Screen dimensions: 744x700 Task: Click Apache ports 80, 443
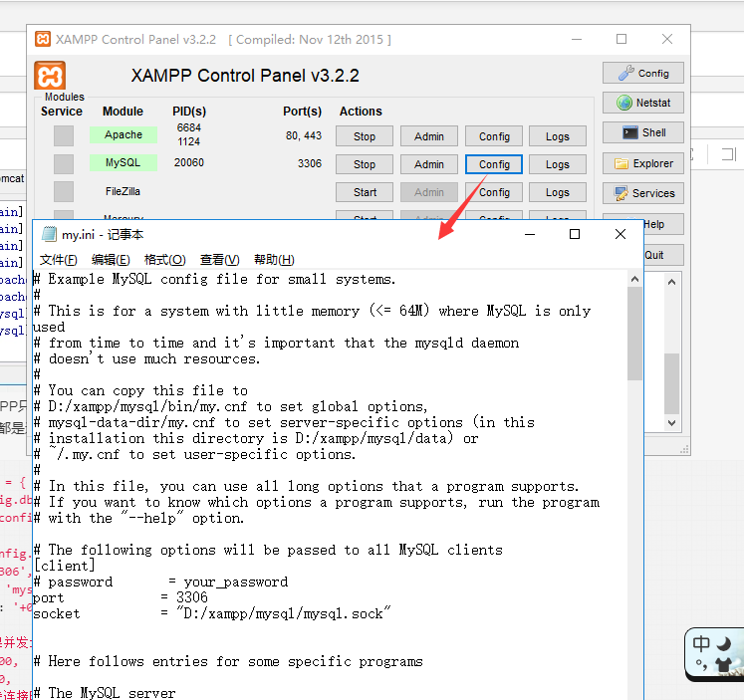[304, 135]
